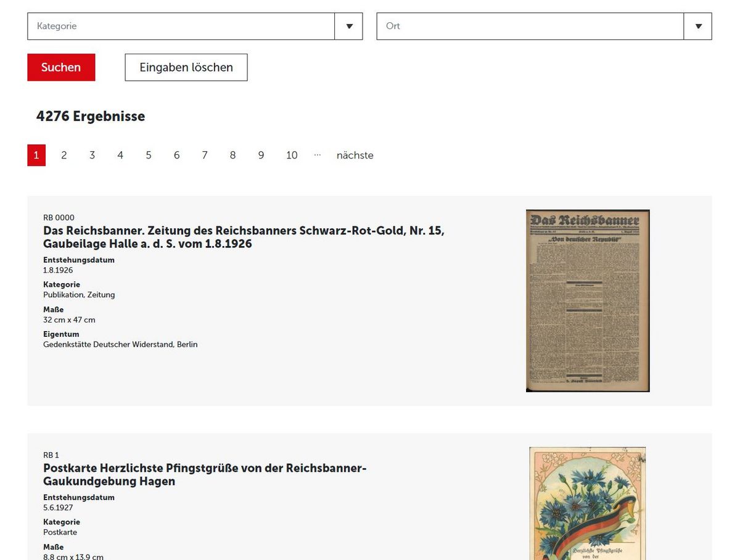Go to results page 2
Screen dimensions: 740x560
pos(64,155)
